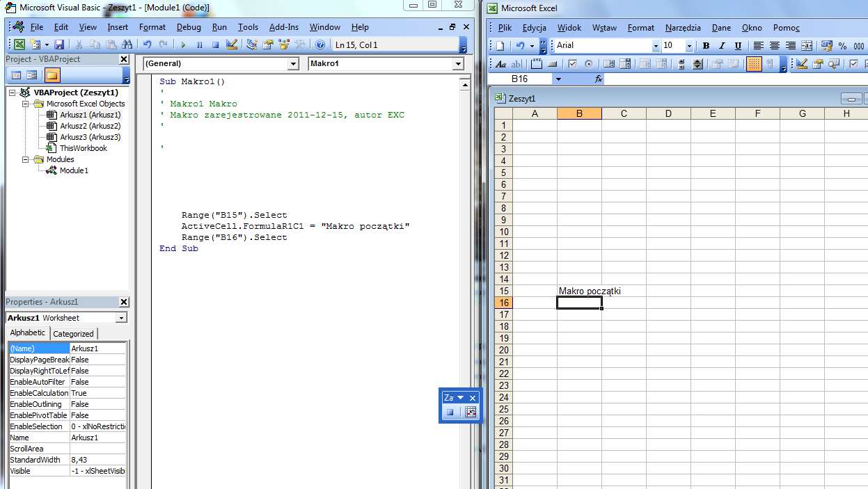Toggle bold formatting in Excel

706,46
